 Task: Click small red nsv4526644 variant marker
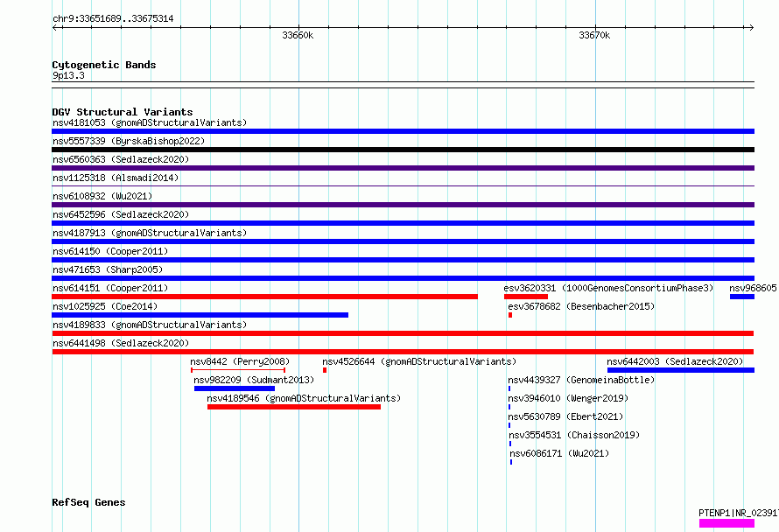[x=325, y=370]
